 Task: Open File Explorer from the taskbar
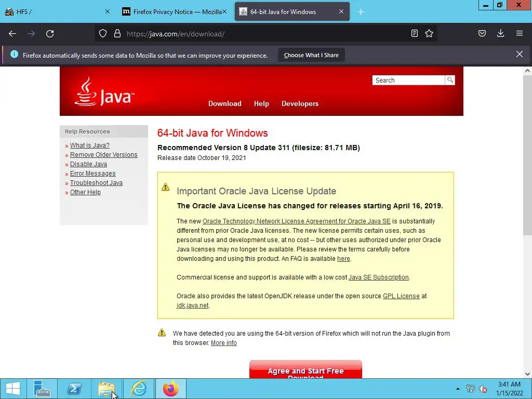pyautogui.click(x=106, y=389)
